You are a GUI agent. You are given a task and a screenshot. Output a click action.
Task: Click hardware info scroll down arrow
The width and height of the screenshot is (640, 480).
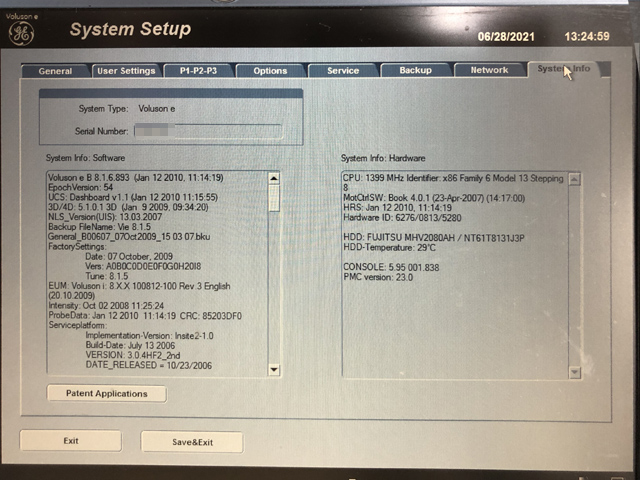pos(574,372)
